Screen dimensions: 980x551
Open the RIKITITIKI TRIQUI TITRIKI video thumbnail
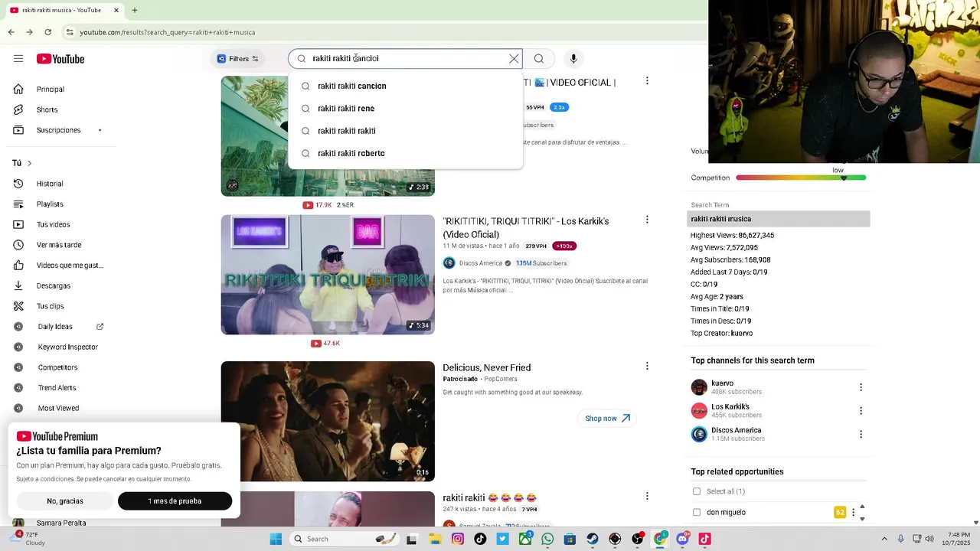coord(328,275)
